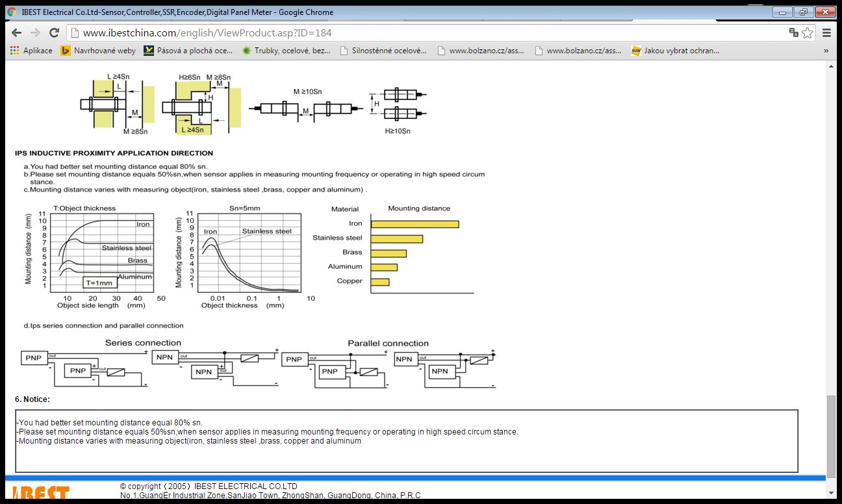Bookmark this page with the star icon
This screenshot has height=504, width=842.
point(808,32)
